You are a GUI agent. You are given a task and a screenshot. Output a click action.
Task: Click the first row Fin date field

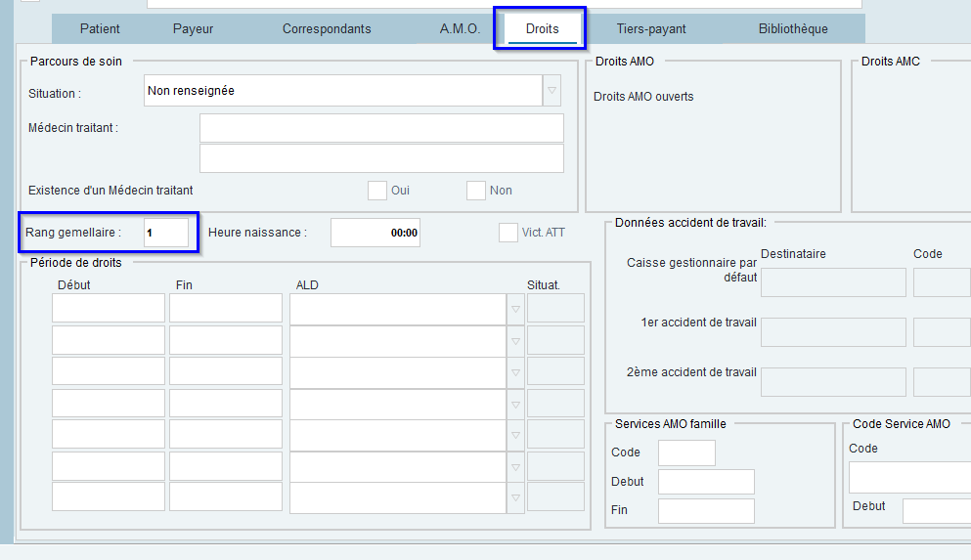point(226,308)
